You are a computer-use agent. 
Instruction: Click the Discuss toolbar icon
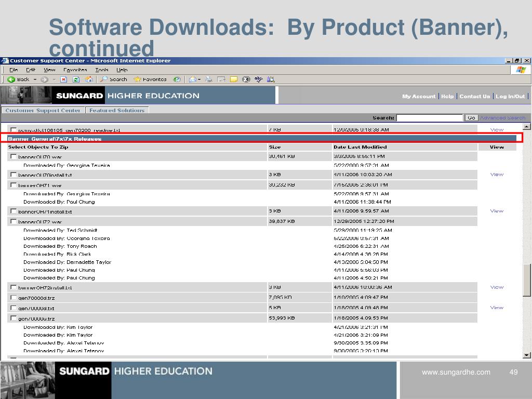click(221, 79)
